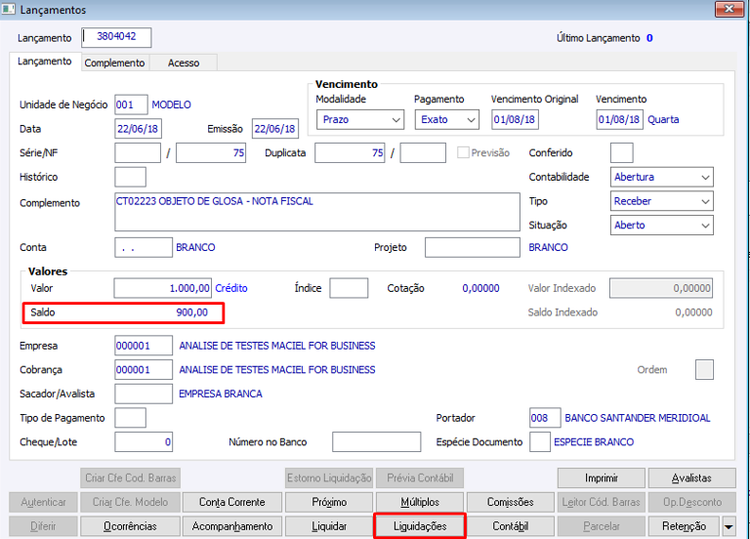
Task: Click the Múltiplos button
Action: (x=419, y=502)
